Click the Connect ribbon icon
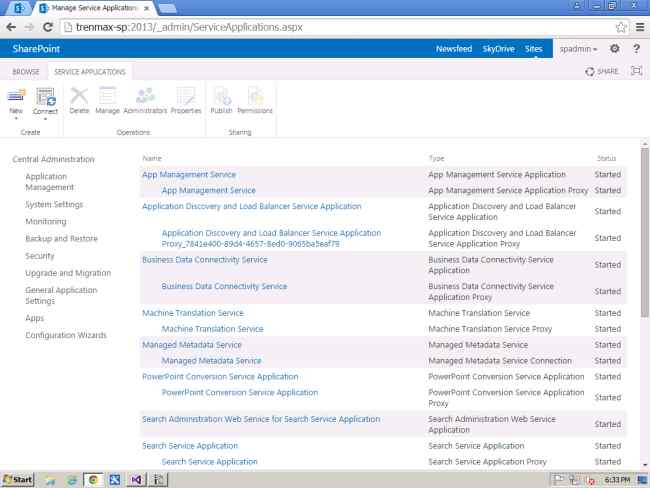Image resolution: width=650 pixels, height=488 pixels. 45,96
